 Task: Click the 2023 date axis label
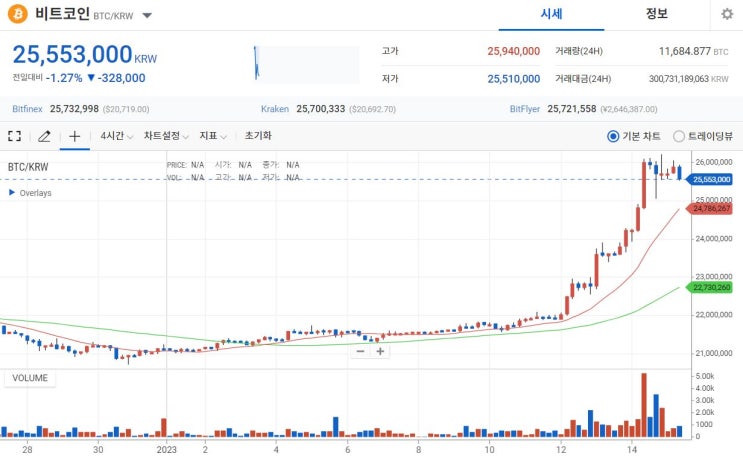[166, 450]
